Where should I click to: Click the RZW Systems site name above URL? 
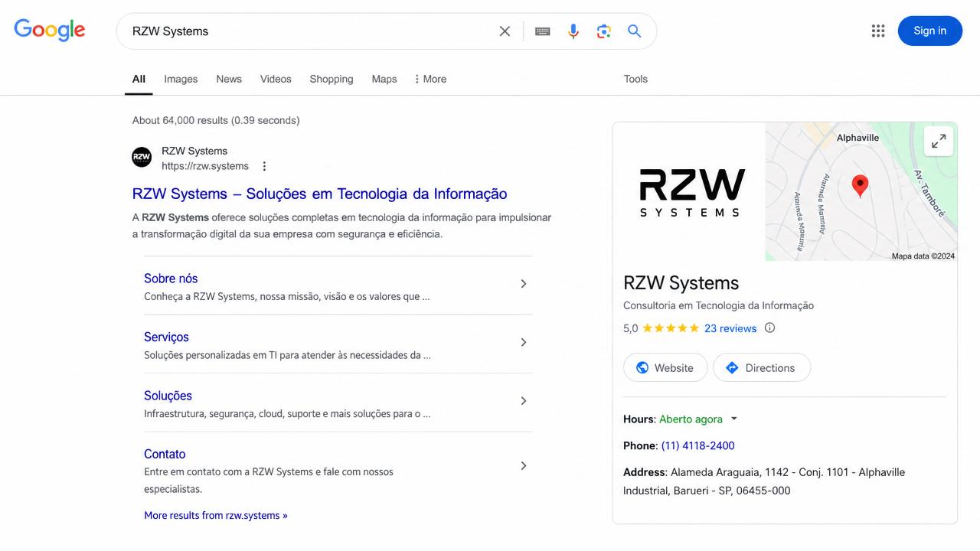194,151
